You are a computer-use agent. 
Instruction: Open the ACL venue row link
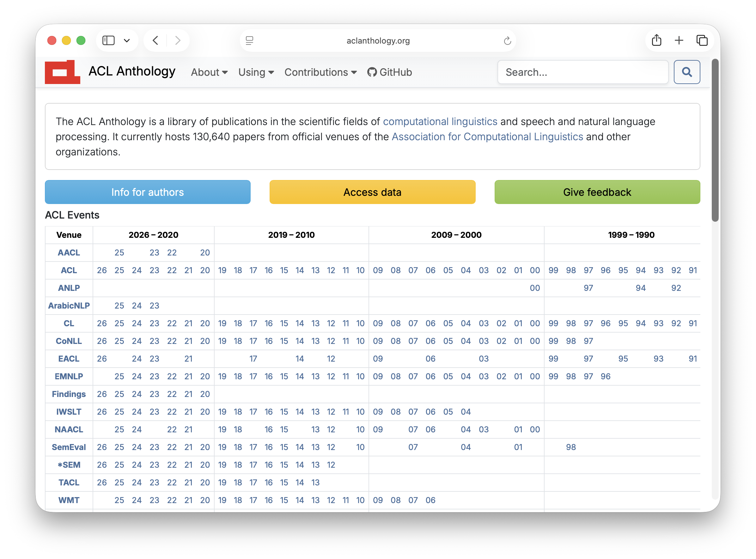pyautogui.click(x=69, y=270)
